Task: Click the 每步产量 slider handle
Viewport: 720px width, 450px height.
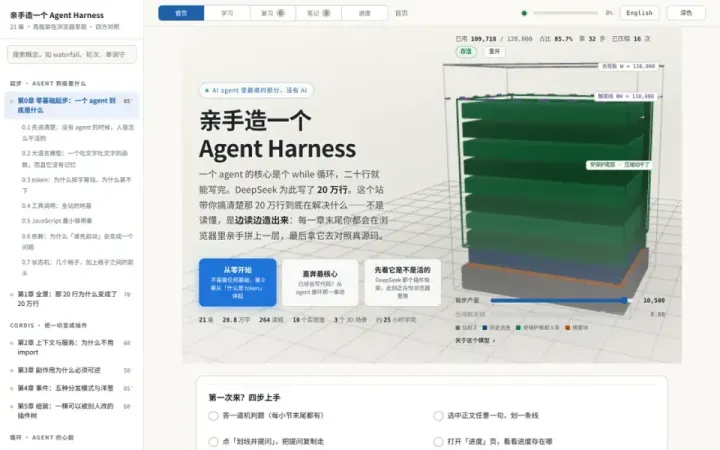Action: pos(624,300)
